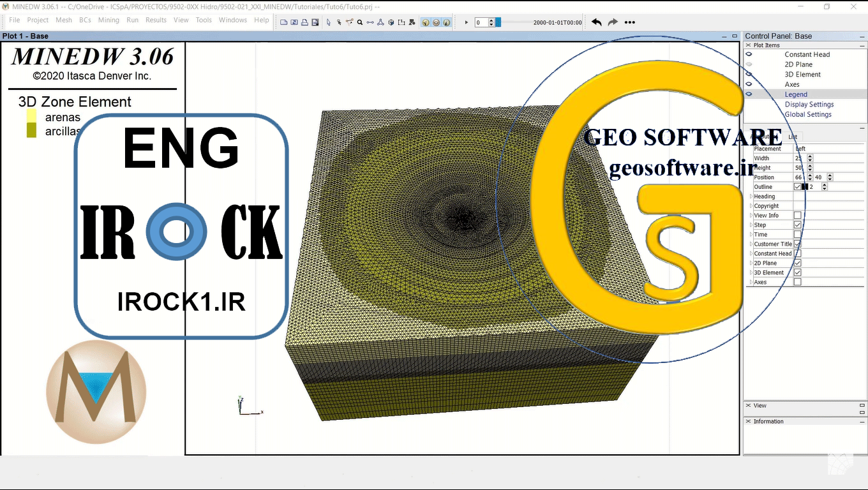Image resolution: width=868 pixels, height=490 pixels.
Task: Open Display Settings in Plot Items
Action: point(809,105)
